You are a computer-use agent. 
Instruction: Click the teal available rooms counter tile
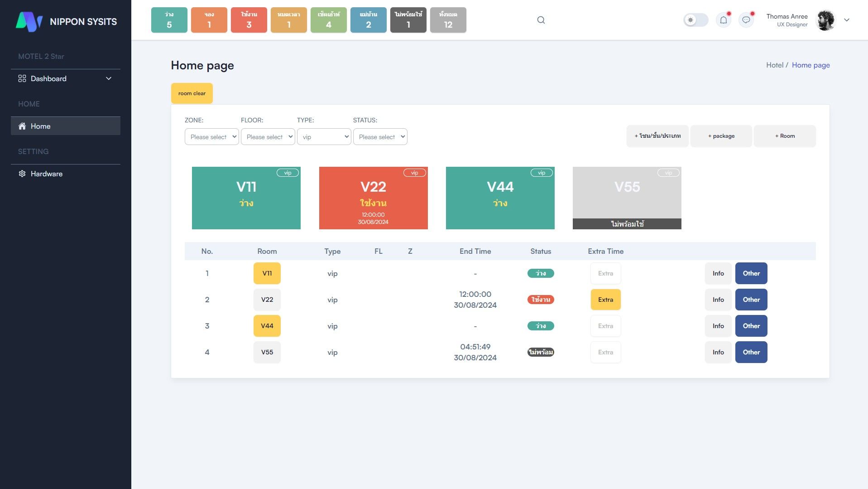click(169, 20)
